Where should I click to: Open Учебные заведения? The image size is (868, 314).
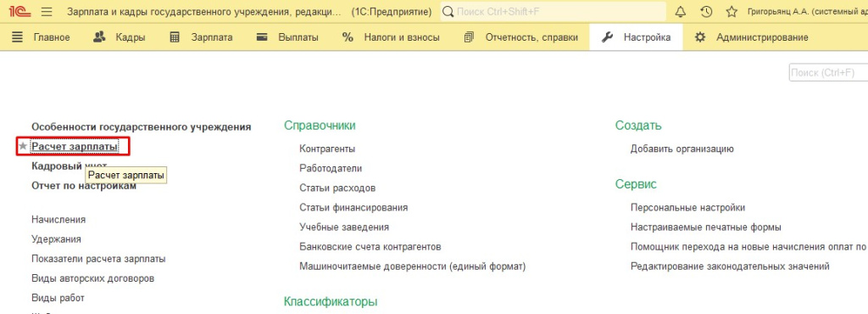(344, 227)
